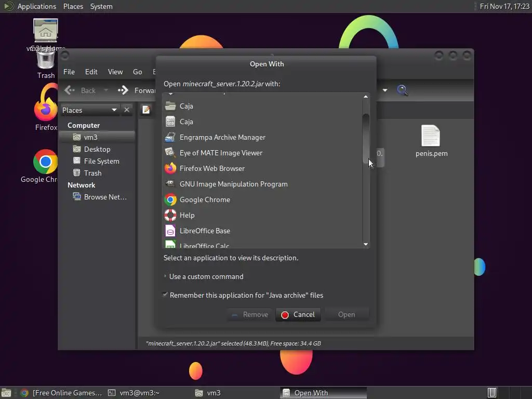Expand Use a custom command
The image size is (532, 399).
165,276
